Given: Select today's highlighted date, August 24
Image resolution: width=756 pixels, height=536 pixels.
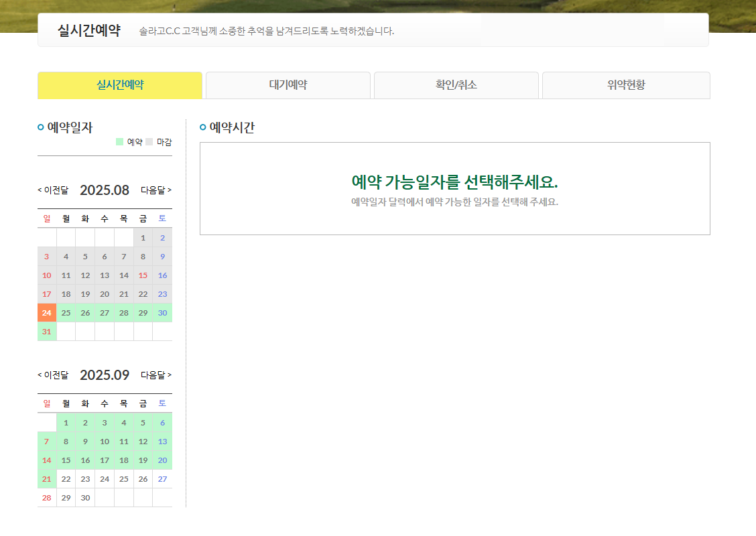Looking at the screenshot, I should tap(46, 312).
